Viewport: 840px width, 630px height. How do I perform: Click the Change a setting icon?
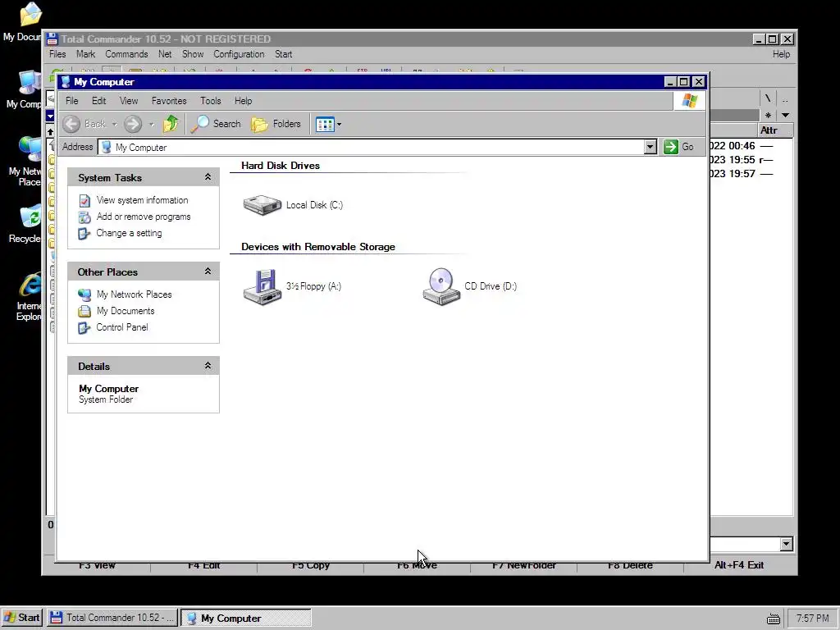point(84,234)
